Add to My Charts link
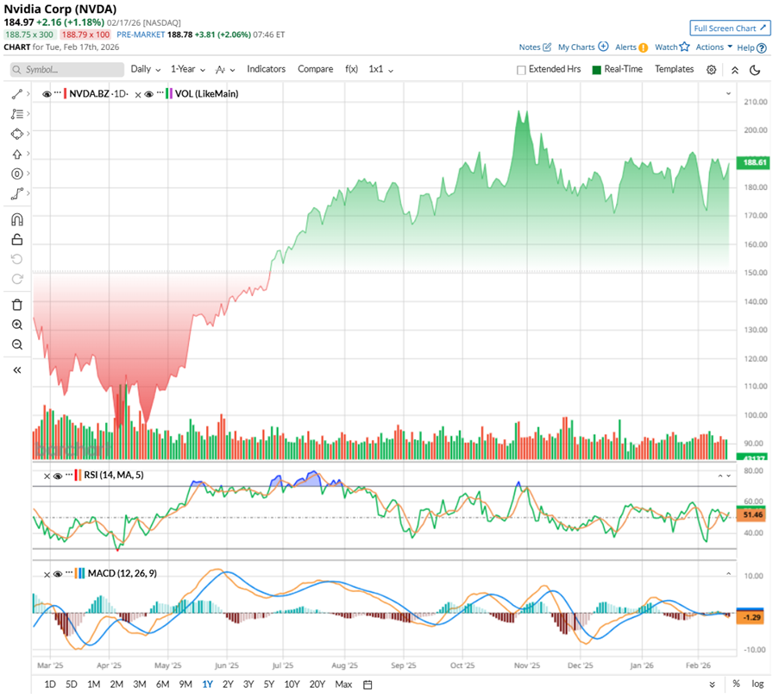Viewport: 779px width, 700px height. coord(583,47)
